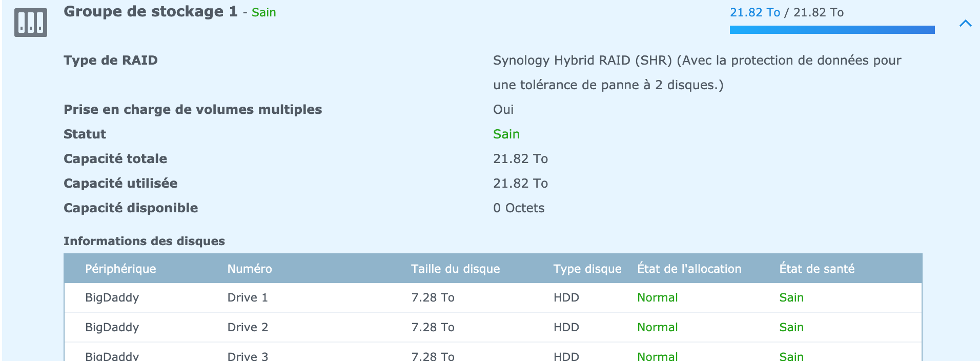Collapse the Groupe de stockage 1 panel
This screenshot has height=361, width=980.
[965, 23]
